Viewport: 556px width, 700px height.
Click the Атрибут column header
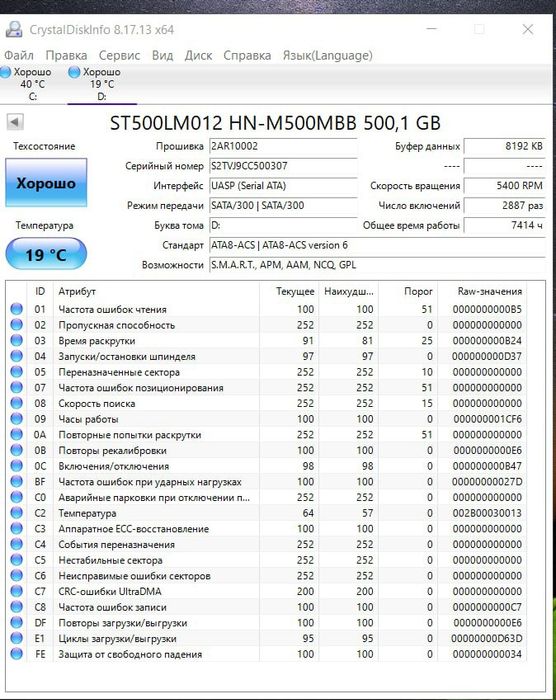tap(156, 292)
